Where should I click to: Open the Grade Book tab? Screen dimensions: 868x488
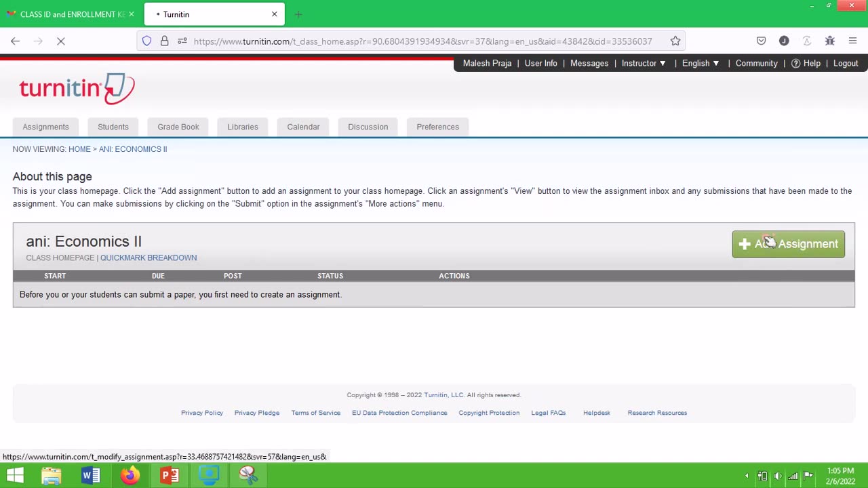click(x=178, y=127)
